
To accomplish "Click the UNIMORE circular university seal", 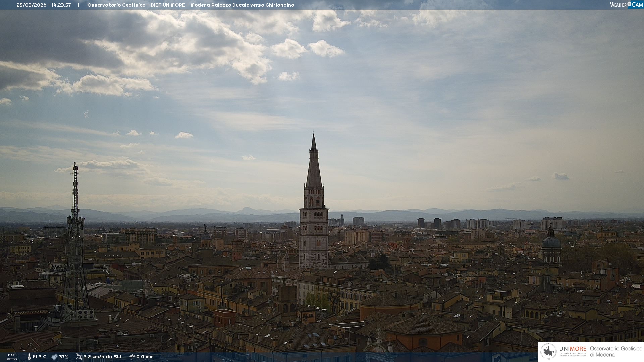I will click(x=548, y=352).
